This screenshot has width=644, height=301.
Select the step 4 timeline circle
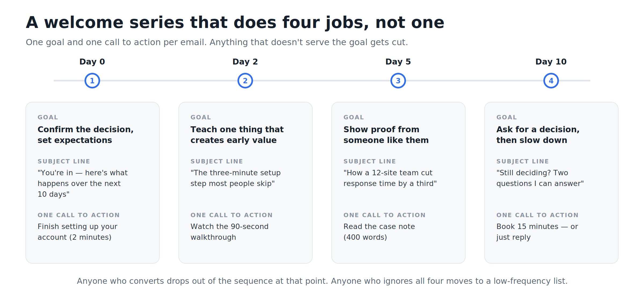(x=551, y=81)
